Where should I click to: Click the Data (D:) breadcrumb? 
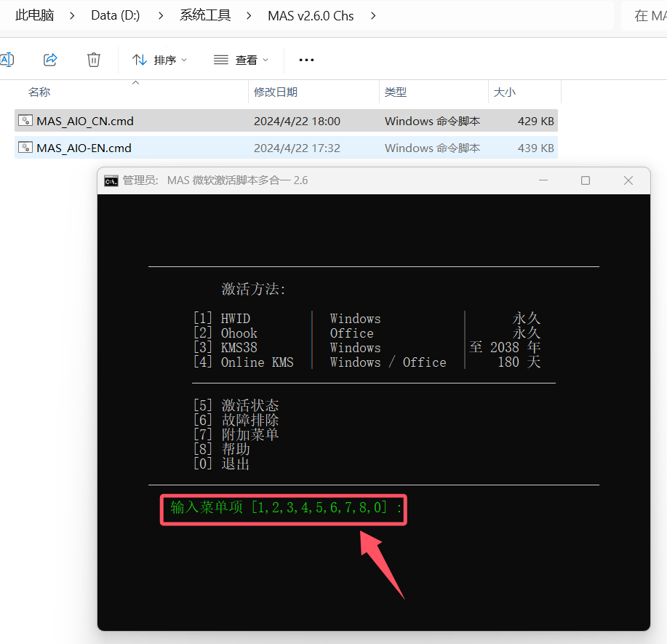point(115,16)
